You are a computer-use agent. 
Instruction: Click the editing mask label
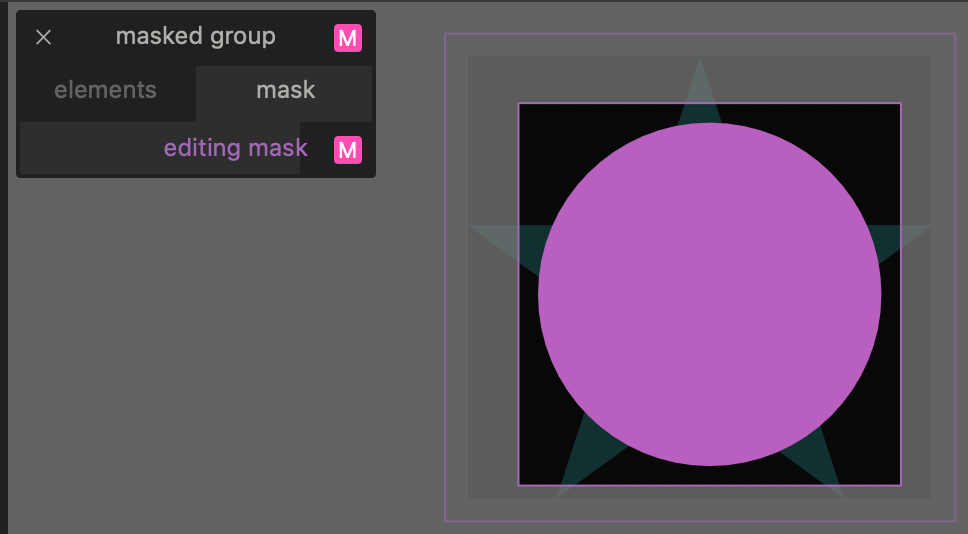click(235, 149)
